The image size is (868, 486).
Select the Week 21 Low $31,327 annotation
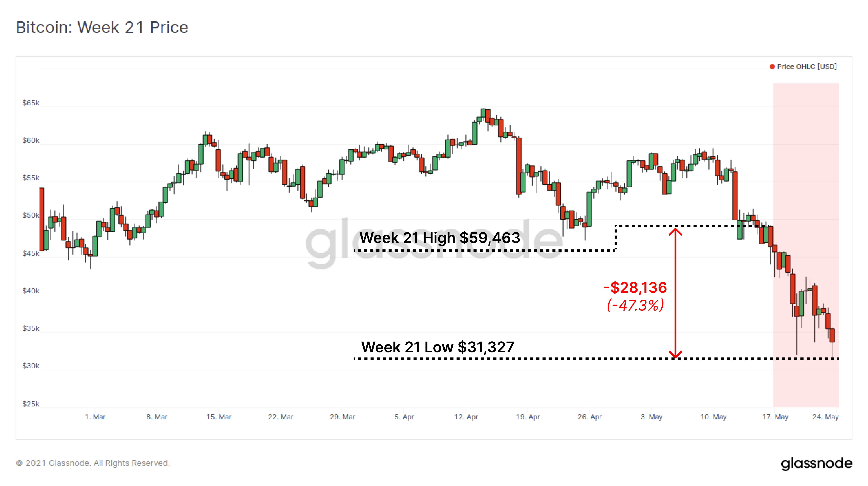437,347
